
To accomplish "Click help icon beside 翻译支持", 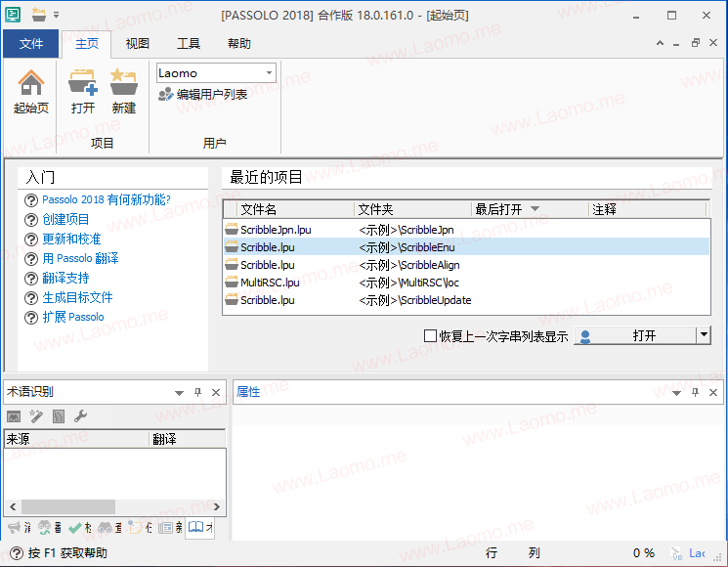I will point(30,279).
